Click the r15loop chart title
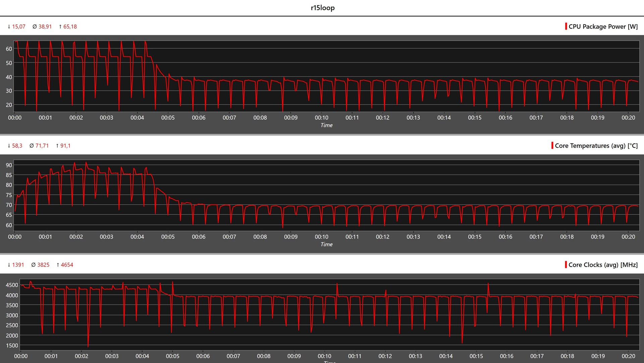 [x=322, y=8]
